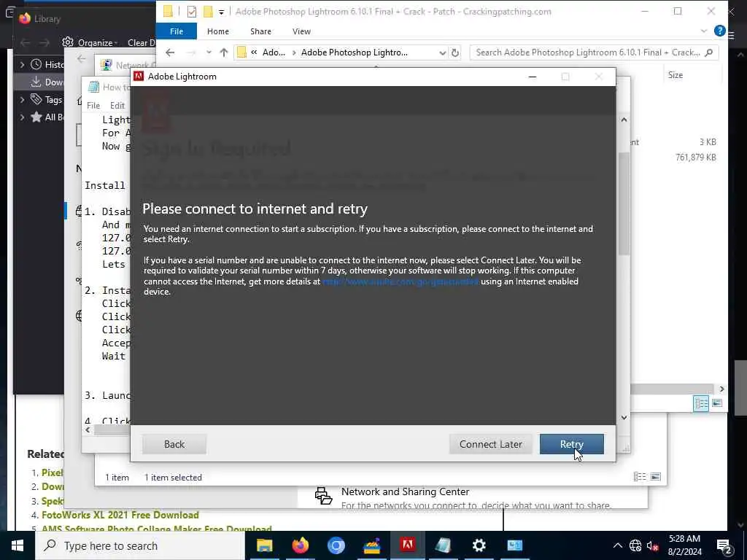
Task: Click details view icon in the rear Explorer window
Action: click(639, 476)
